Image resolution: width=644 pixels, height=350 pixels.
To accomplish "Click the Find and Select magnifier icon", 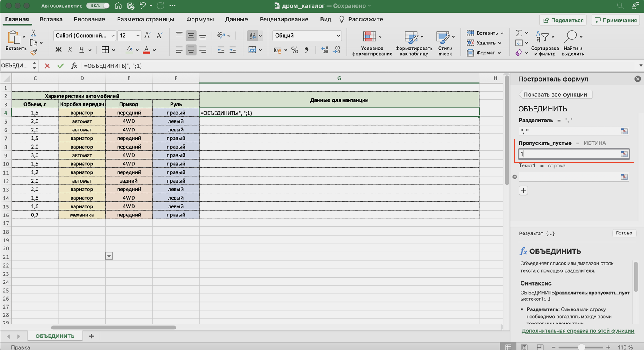I will point(570,37).
